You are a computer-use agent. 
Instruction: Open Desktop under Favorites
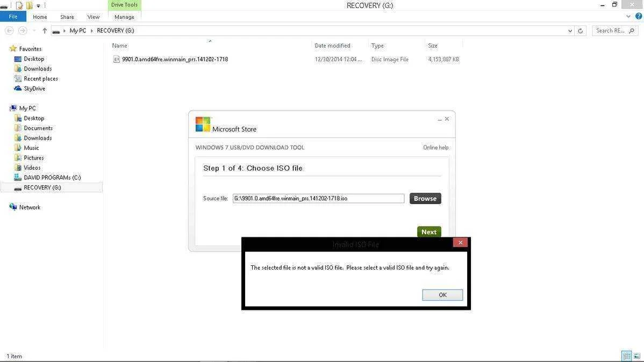coord(34,59)
